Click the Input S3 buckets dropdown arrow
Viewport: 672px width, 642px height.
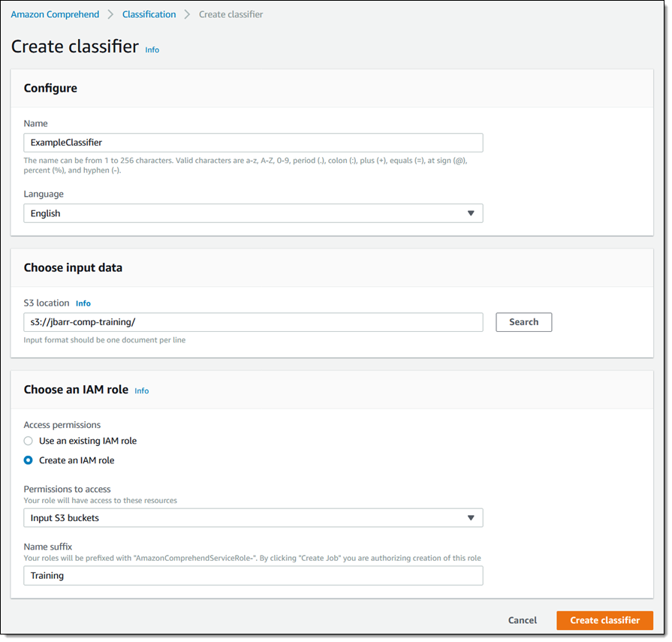(x=471, y=518)
